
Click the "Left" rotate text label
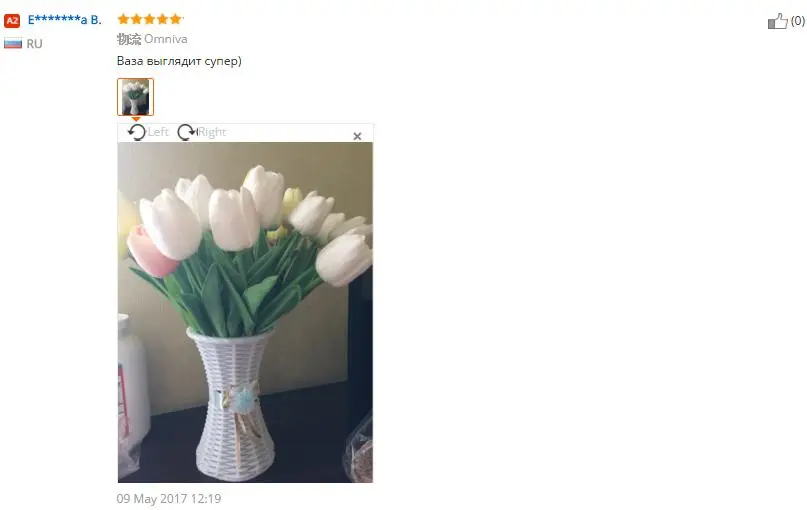click(x=158, y=132)
